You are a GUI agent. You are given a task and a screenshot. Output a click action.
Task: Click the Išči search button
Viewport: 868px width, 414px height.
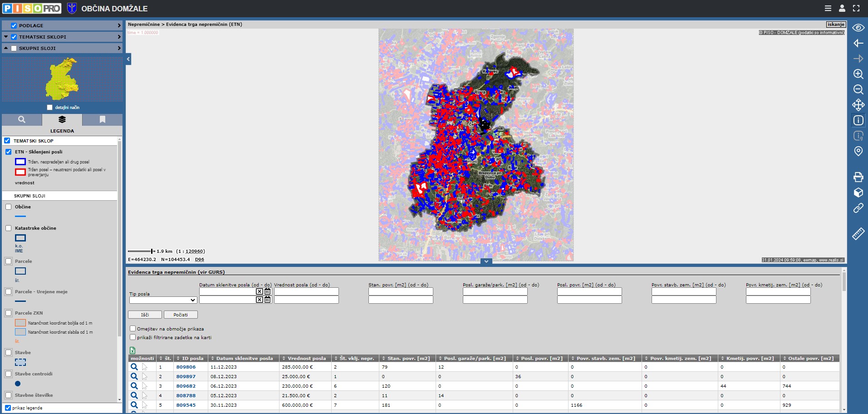pyautogui.click(x=145, y=315)
